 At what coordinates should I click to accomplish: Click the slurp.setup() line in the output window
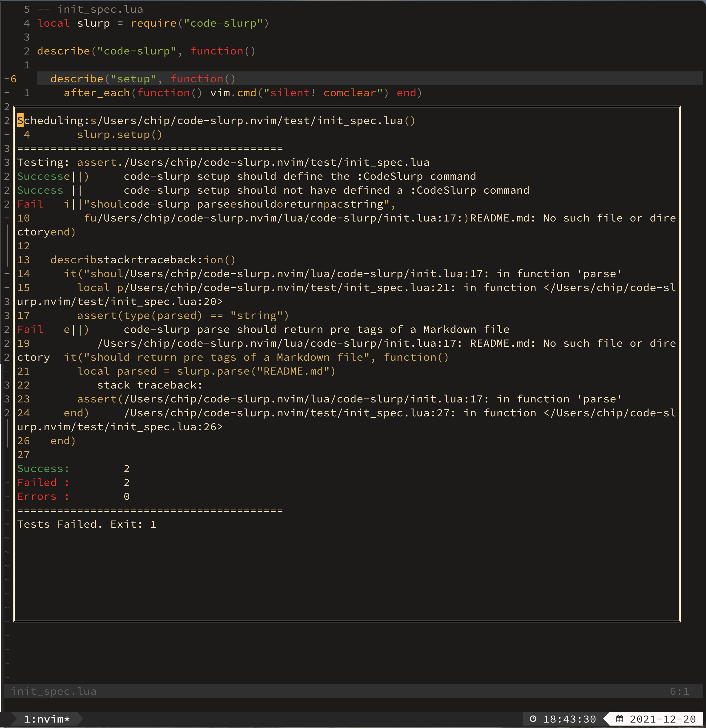click(119, 134)
